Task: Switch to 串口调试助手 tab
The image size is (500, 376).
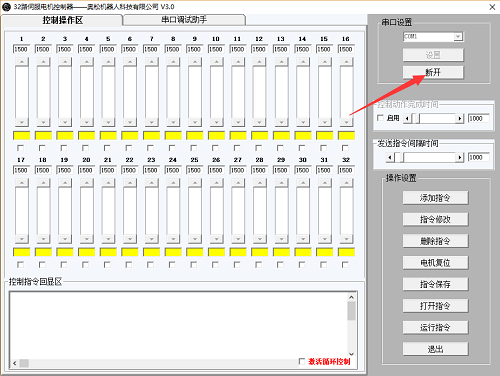Action: point(184,20)
